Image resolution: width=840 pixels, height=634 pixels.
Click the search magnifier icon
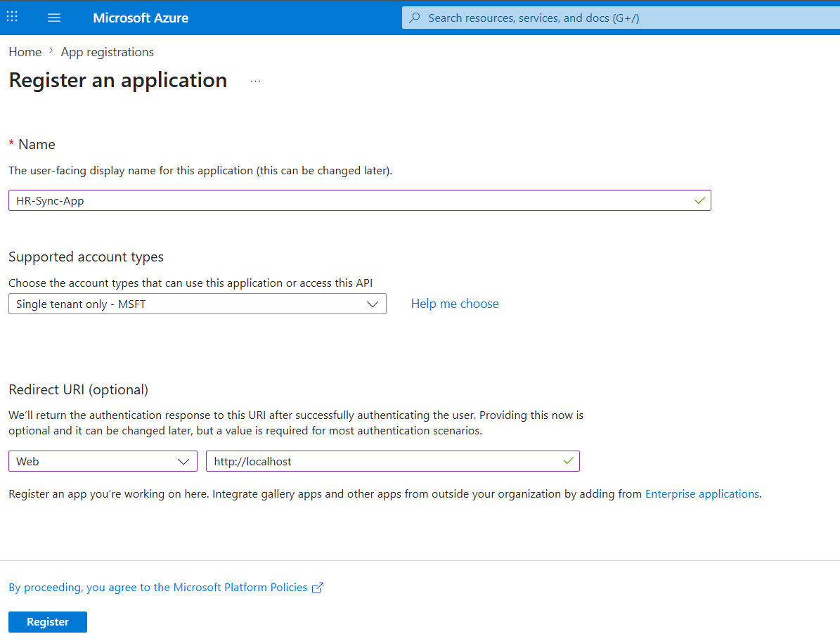415,18
